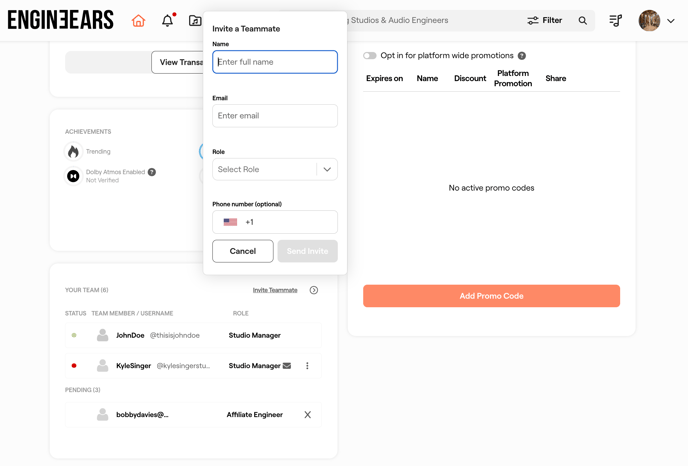Remove pending invite for bobbydavies
688x466 pixels.
[307, 415]
